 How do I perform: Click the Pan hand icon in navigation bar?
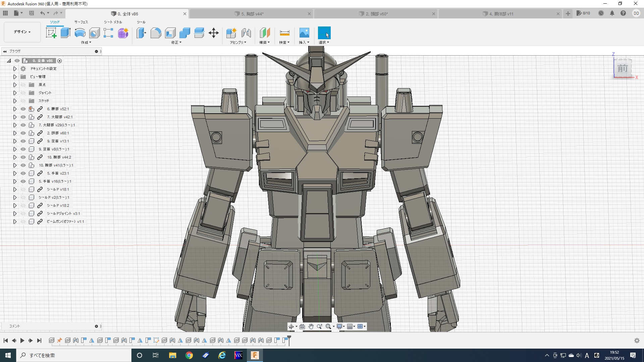click(311, 326)
